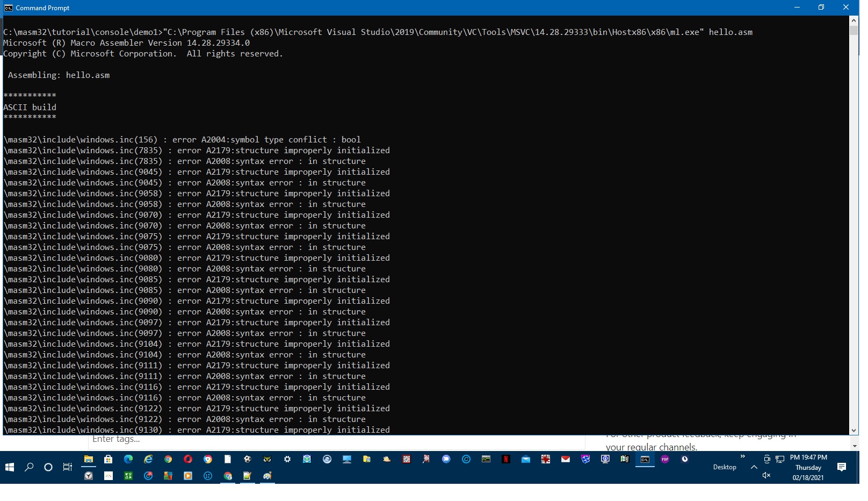This screenshot has width=868, height=501.
Task: Open Cortana circle on the taskbar
Action: [x=48, y=467]
